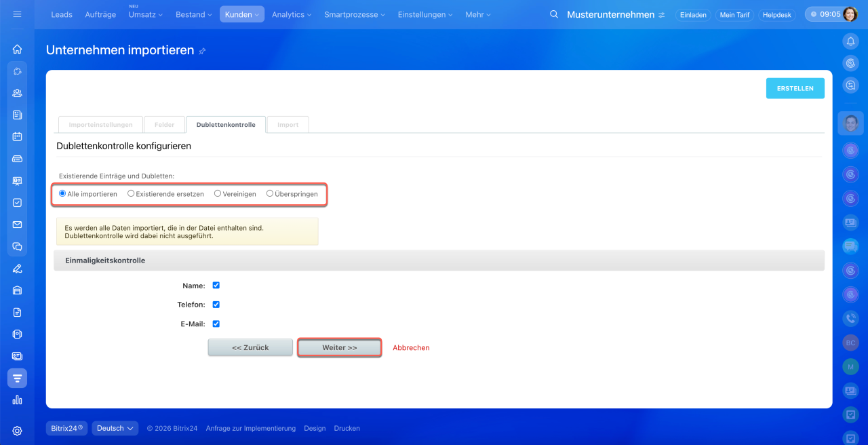
Task: Pin the page using the pin icon
Action: coord(202,52)
